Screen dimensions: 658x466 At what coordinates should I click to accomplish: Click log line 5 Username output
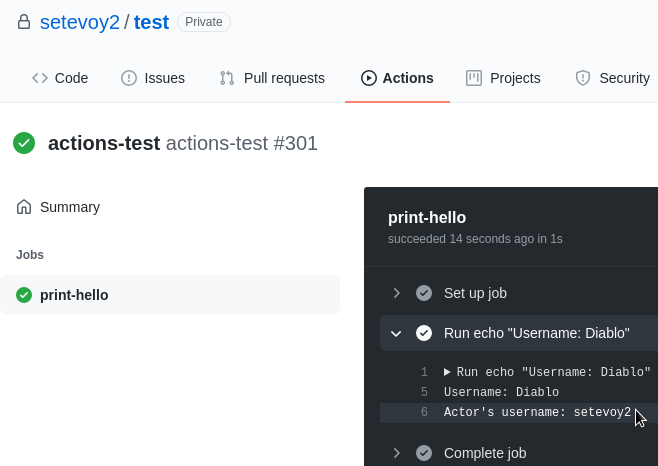pos(501,392)
